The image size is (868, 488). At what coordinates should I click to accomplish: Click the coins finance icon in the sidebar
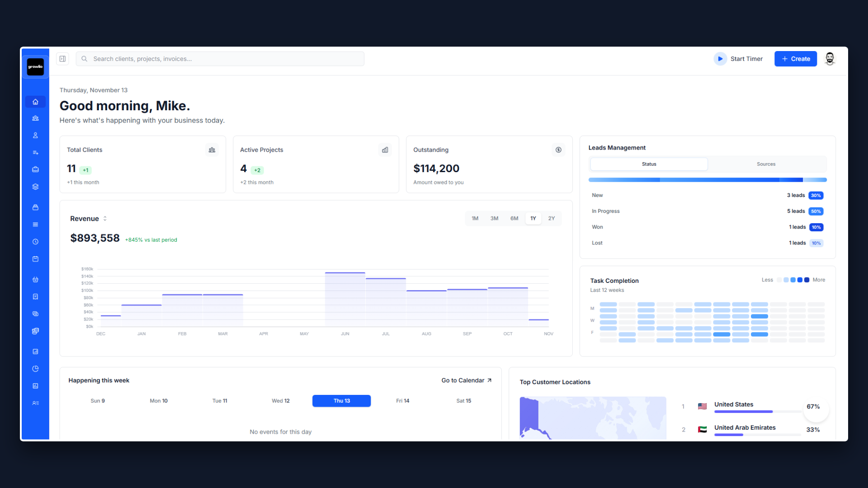point(35,331)
